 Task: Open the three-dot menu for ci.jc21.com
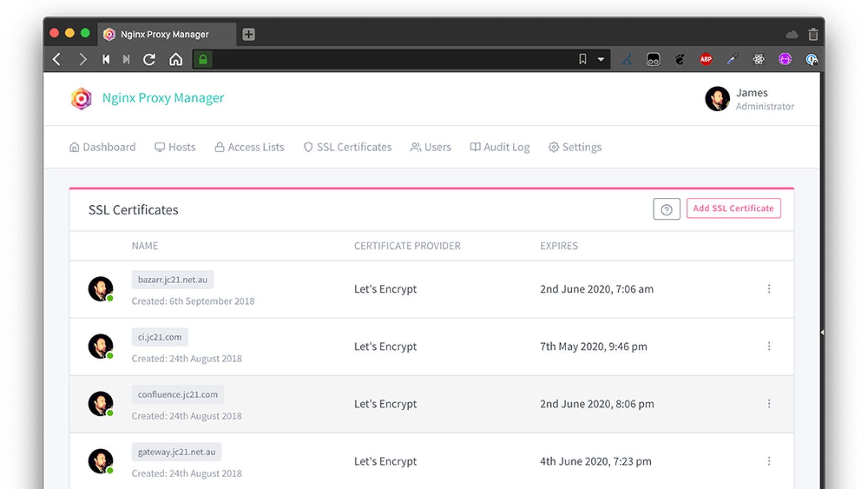[x=769, y=346]
